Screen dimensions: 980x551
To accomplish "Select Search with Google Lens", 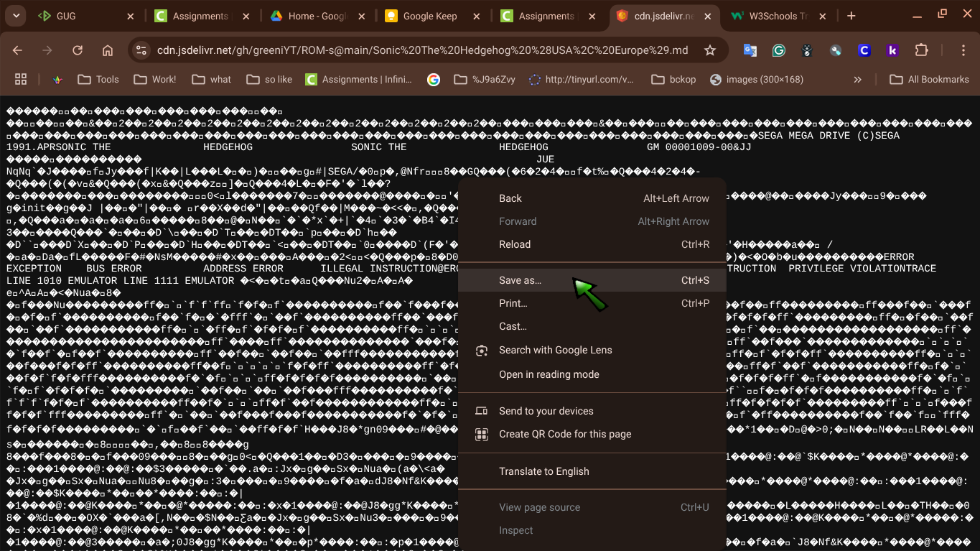I will pyautogui.click(x=555, y=350).
